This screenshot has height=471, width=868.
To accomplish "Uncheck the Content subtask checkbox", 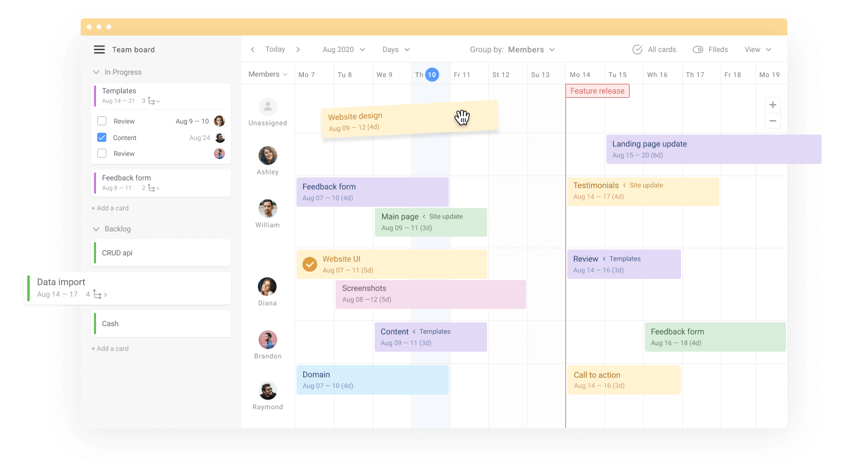I will point(101,137).
